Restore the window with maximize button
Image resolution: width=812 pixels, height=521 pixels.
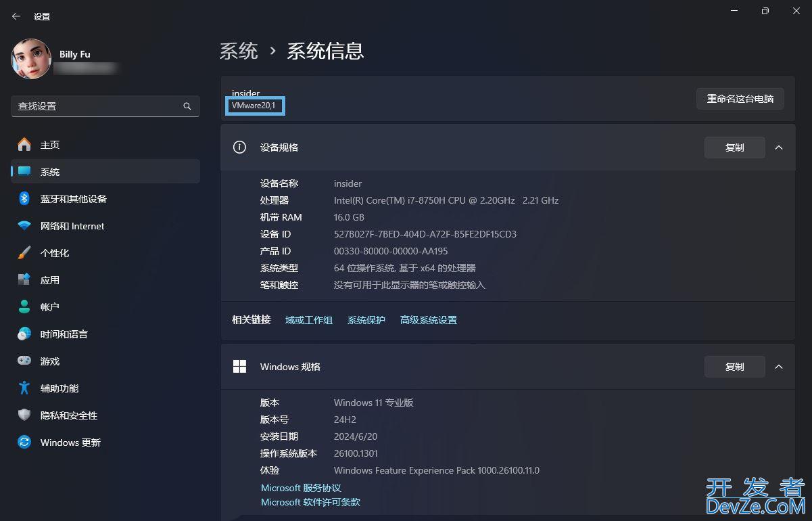[765, 11]
